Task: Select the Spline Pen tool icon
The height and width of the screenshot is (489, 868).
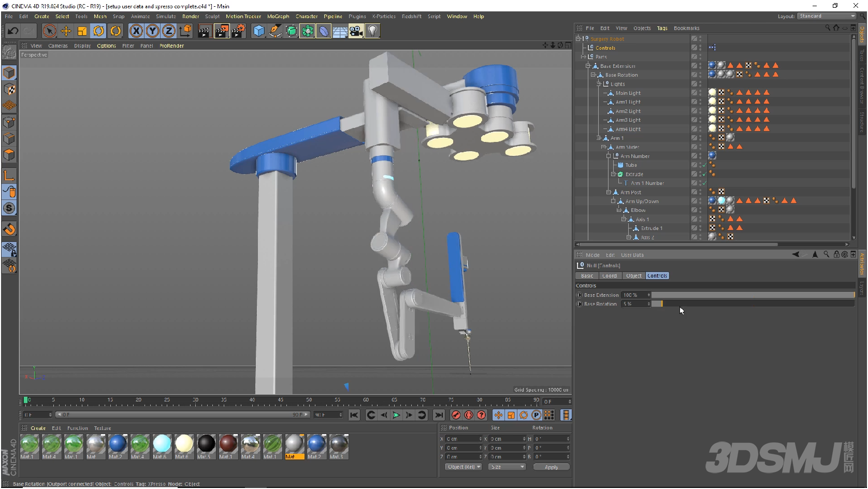Action: (x=275, y=31)
